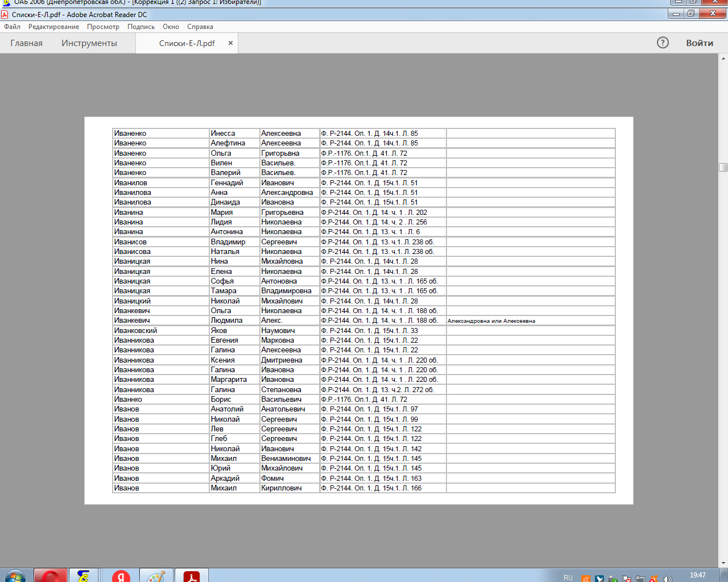Click the PDF icon in title bar
Screen dimensions: 728x582
coord(5,15)
